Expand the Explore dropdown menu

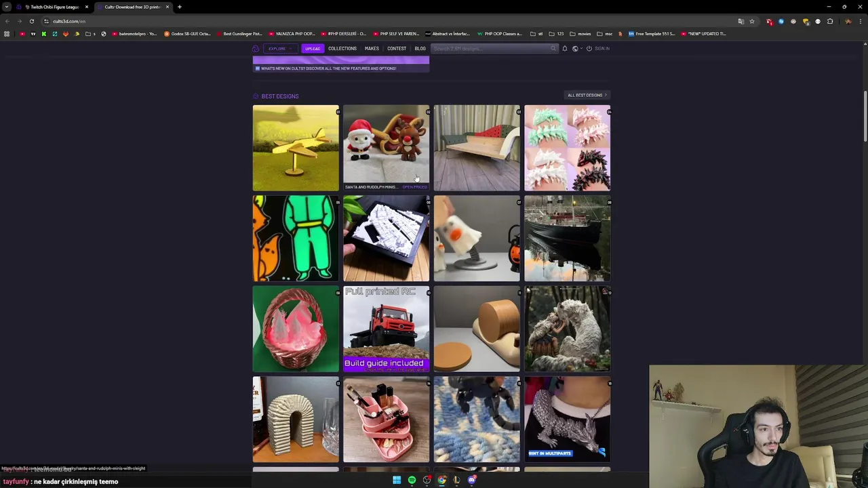click(x=280, y=49)
